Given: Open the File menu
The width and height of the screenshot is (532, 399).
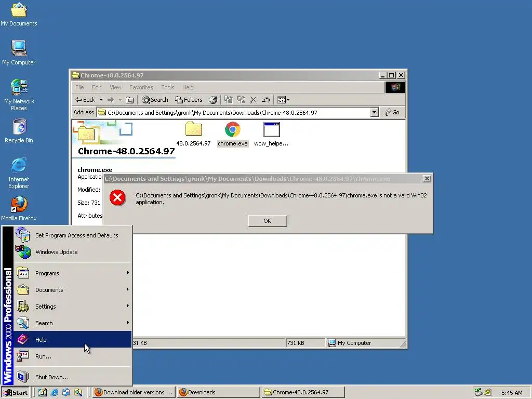Looking at the screenshot, I should (79, 87).
